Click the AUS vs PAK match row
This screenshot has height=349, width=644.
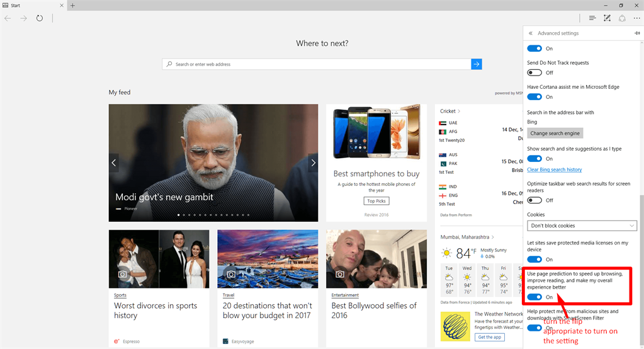[481, 163]
